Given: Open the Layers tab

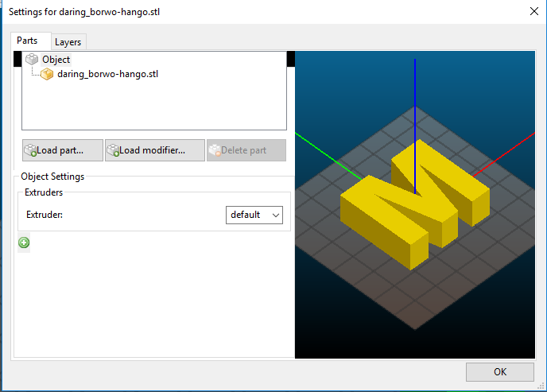Looking at the screenshot, I should pos(68,42).
